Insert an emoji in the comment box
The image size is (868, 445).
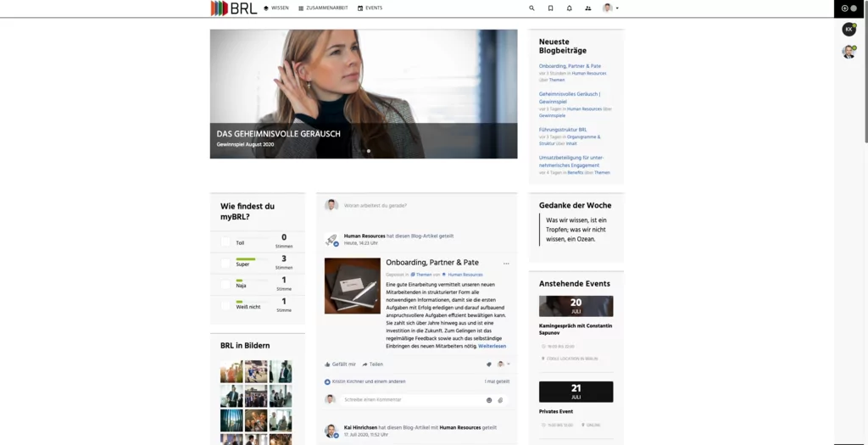489,400
